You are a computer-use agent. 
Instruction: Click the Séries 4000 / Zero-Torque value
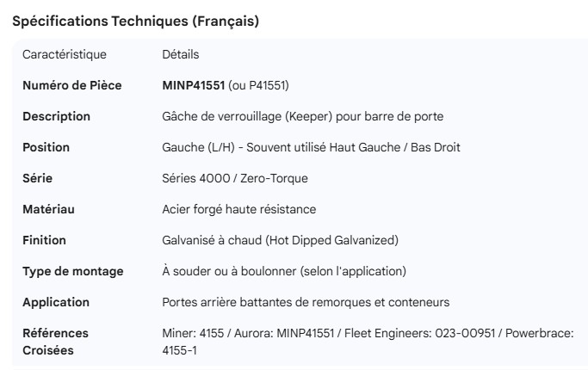(x=234, y=178)
